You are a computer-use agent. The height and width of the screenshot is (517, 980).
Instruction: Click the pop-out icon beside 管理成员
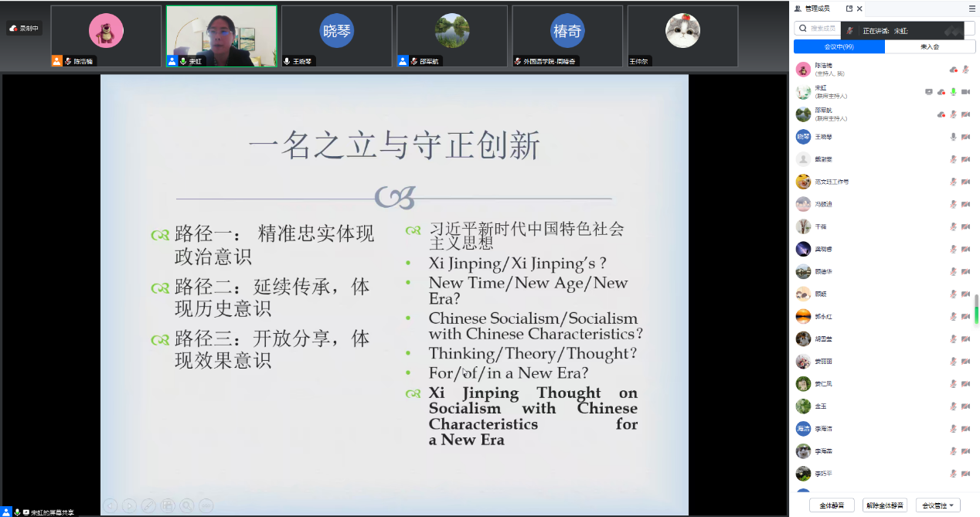pyautogui.click(x=849, y=9)
